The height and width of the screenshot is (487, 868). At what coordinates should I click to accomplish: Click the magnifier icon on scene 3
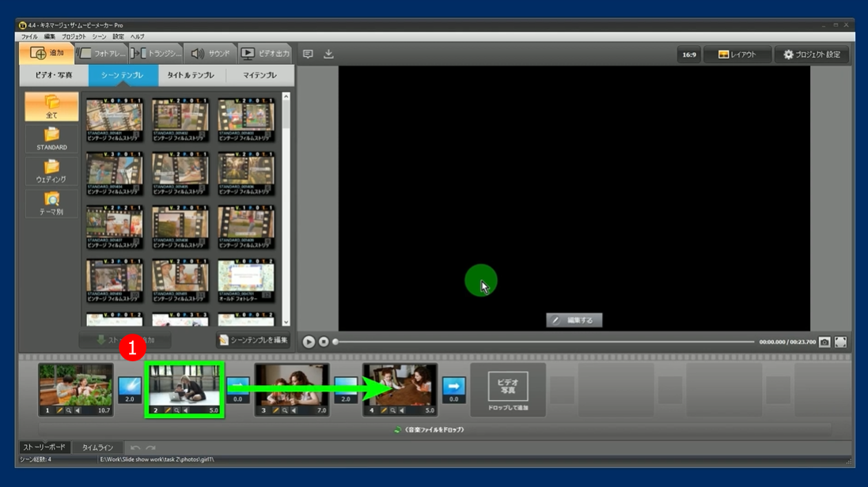[x=285, y=410]
